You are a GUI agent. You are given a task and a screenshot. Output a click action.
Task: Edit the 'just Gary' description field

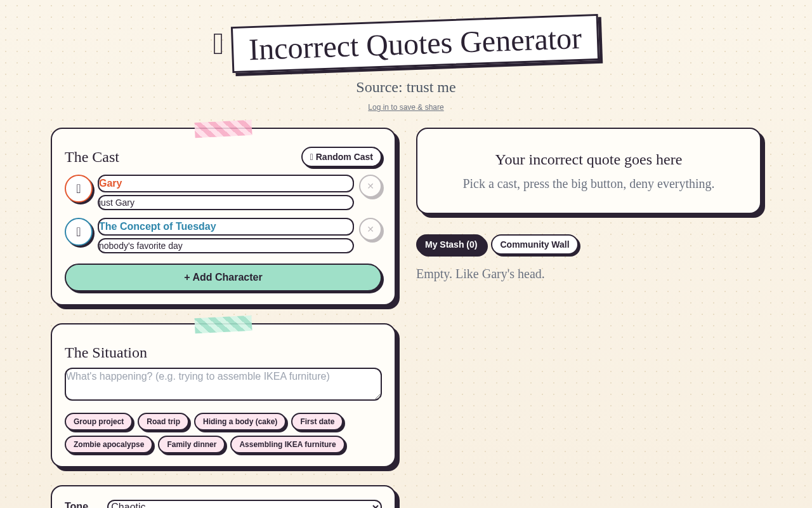(226, 203)
